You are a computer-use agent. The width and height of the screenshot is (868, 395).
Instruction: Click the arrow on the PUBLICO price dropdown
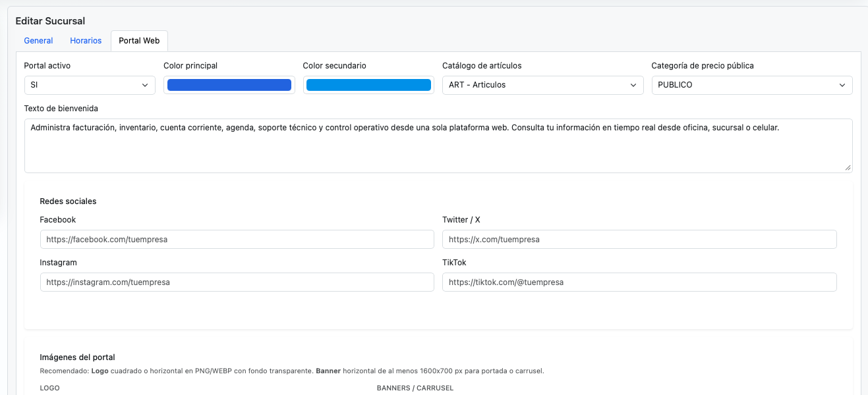(842, 85)
